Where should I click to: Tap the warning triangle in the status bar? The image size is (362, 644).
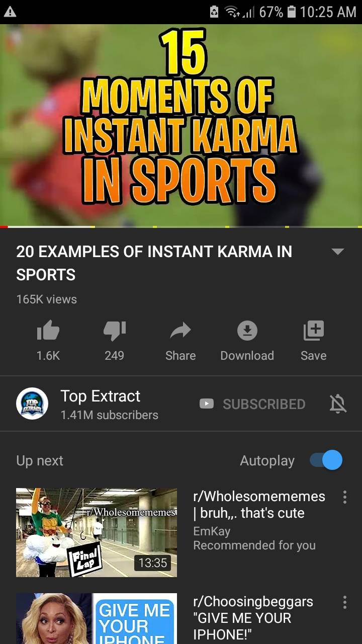point(10,12)
